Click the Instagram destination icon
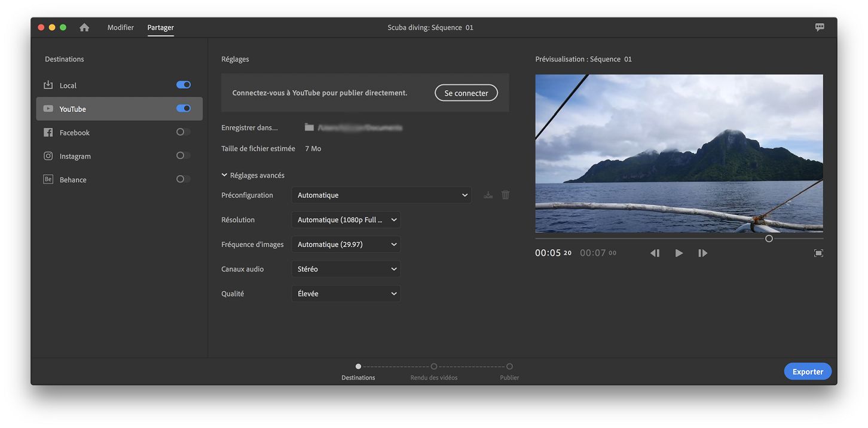 [48, 155]
